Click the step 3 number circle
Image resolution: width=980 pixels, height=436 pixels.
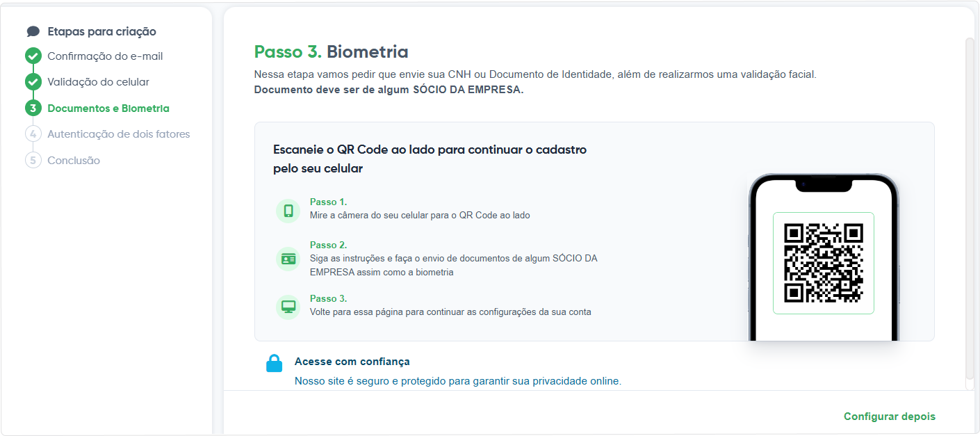(33, 108)
